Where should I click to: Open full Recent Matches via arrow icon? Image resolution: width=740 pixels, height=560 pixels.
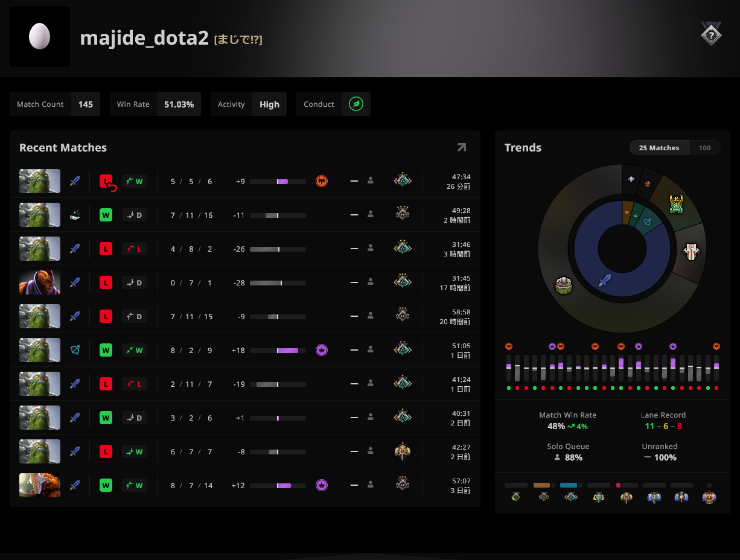coord(462,147)
